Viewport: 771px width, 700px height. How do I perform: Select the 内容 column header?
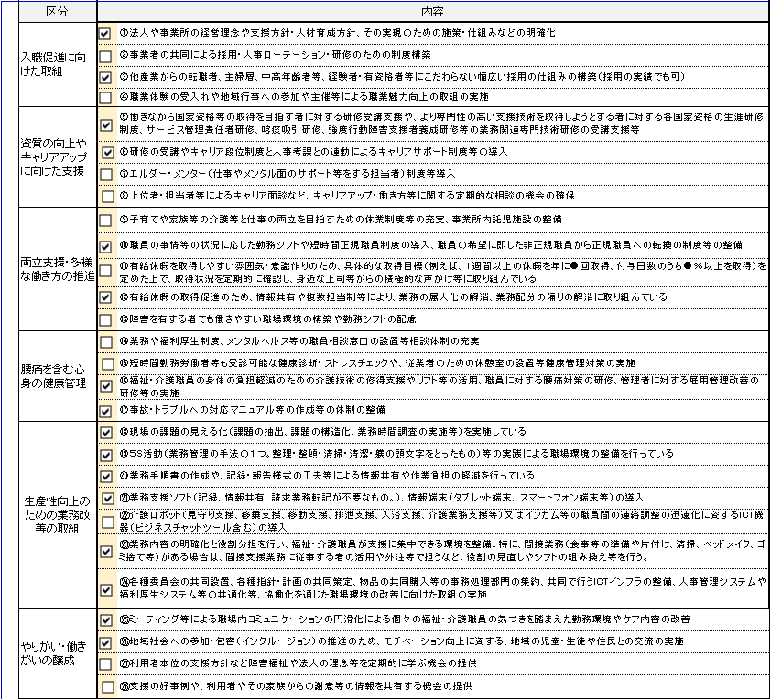[433, 12]
